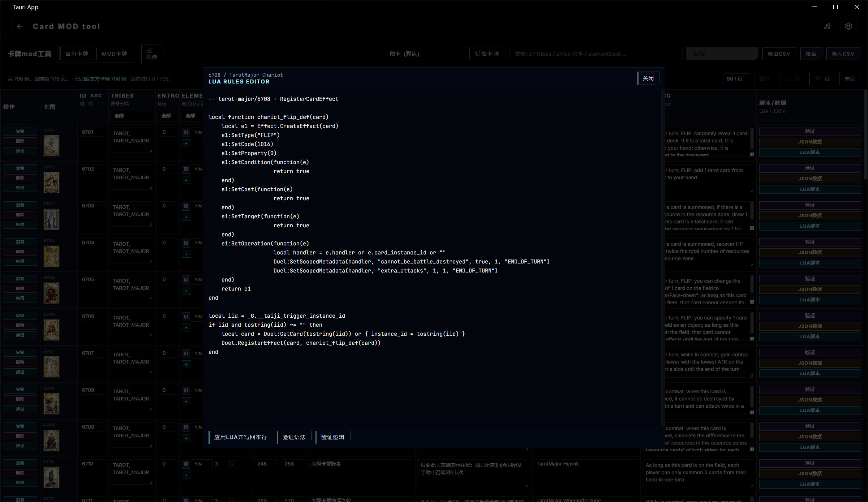This screenshot has height=502, width=868.
Task: Switch to the MOD卡牌 tab
Action: 115,54
